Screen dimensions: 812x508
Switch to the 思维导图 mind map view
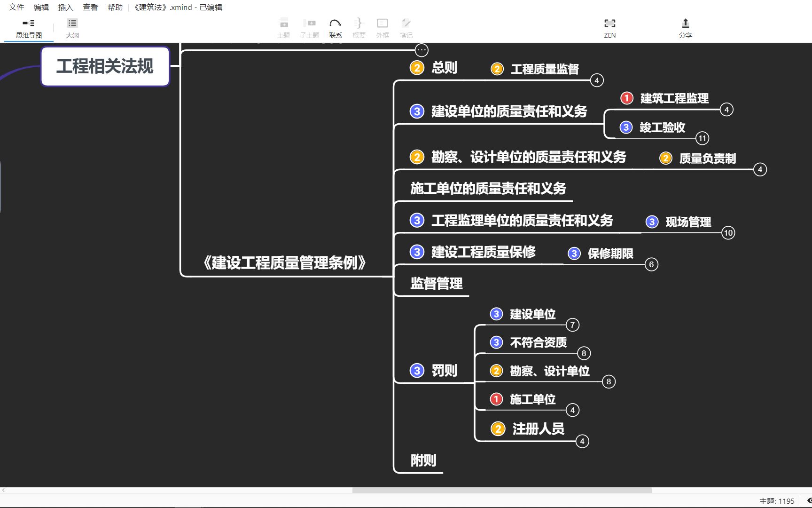click(x=29, y=28)
